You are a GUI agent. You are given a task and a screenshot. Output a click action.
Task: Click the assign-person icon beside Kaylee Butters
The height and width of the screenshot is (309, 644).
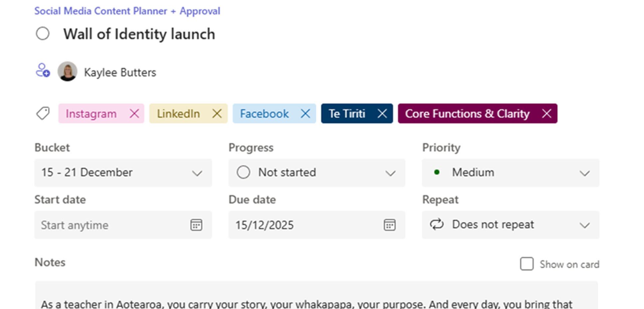43,70
